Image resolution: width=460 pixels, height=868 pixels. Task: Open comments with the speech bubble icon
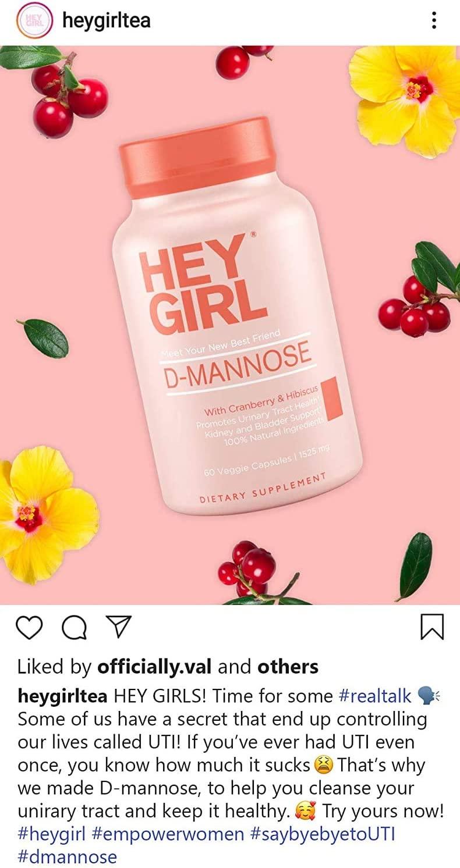click(x=74, y=628)
